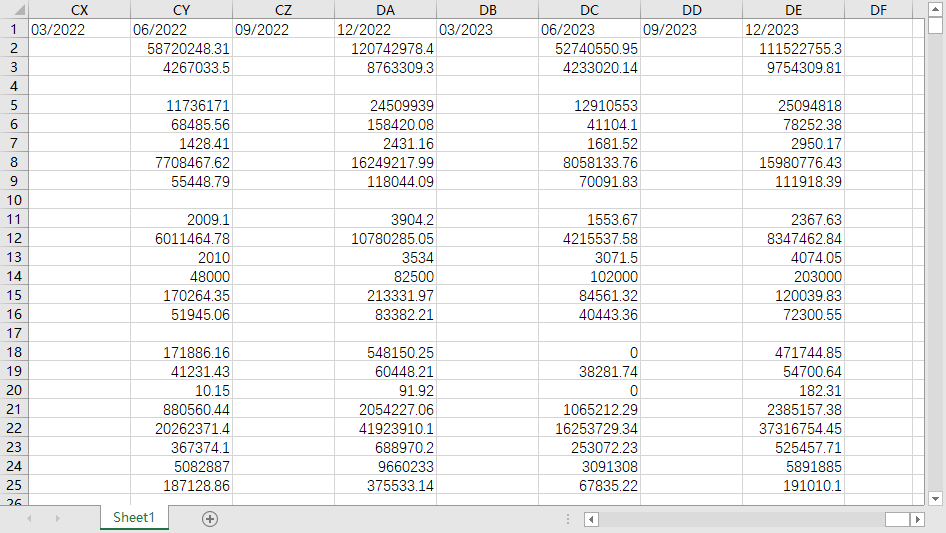Select column DD header

click(x=691, y=10)
